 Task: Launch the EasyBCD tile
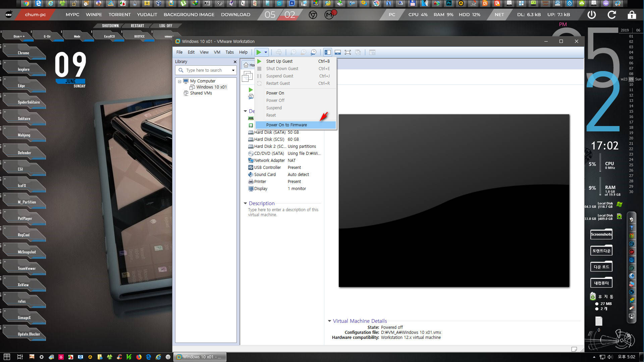pyautogui.click(x=109, y=36)
